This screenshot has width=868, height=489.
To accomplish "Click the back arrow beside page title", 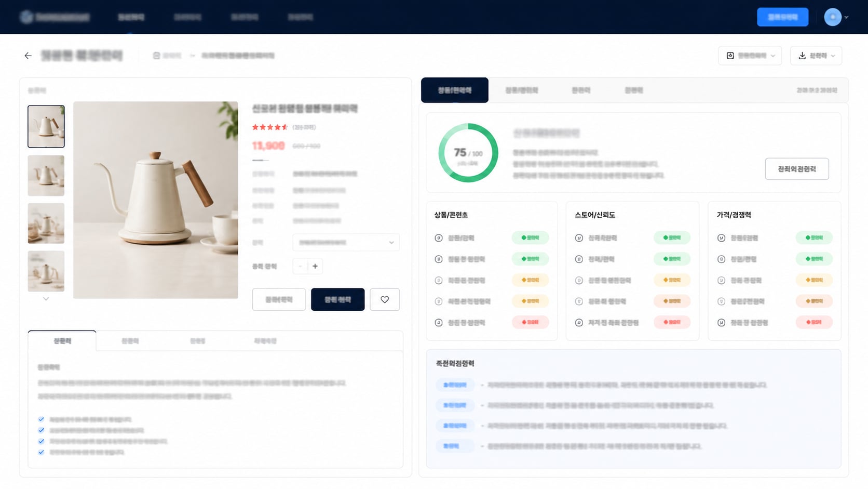I will click(28, 56).
